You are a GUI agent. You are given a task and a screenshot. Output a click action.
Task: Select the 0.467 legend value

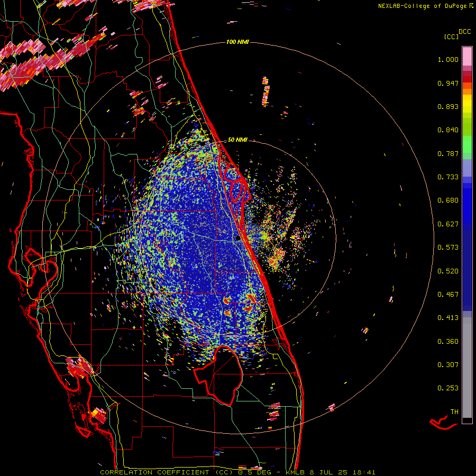(x=448, y=295)
